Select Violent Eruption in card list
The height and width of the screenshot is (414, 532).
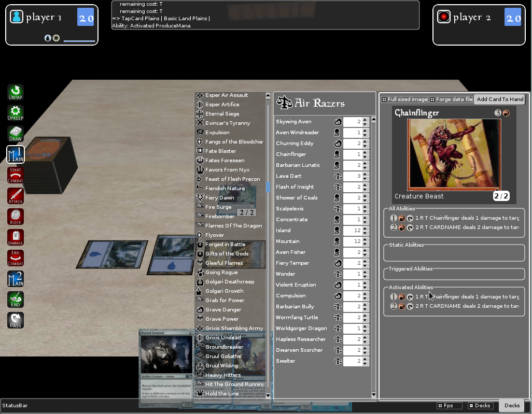(296, 285)
